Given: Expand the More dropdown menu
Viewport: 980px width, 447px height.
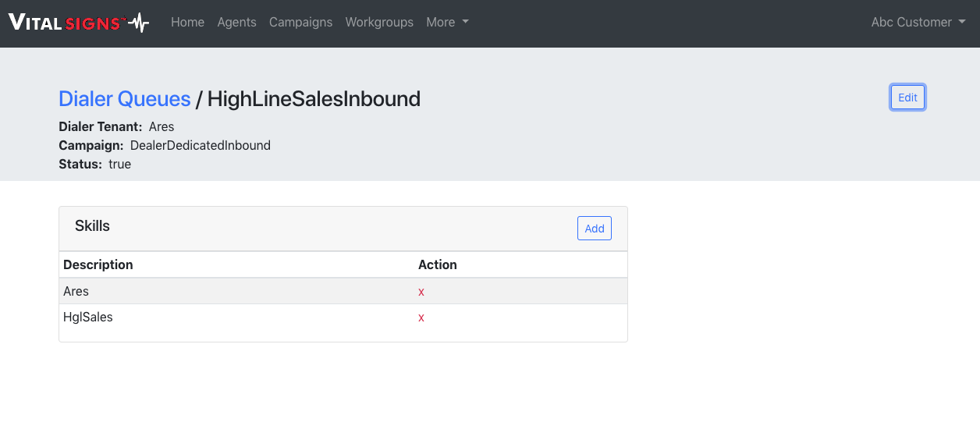Looking at the screenshot, I should click(447, 23).
